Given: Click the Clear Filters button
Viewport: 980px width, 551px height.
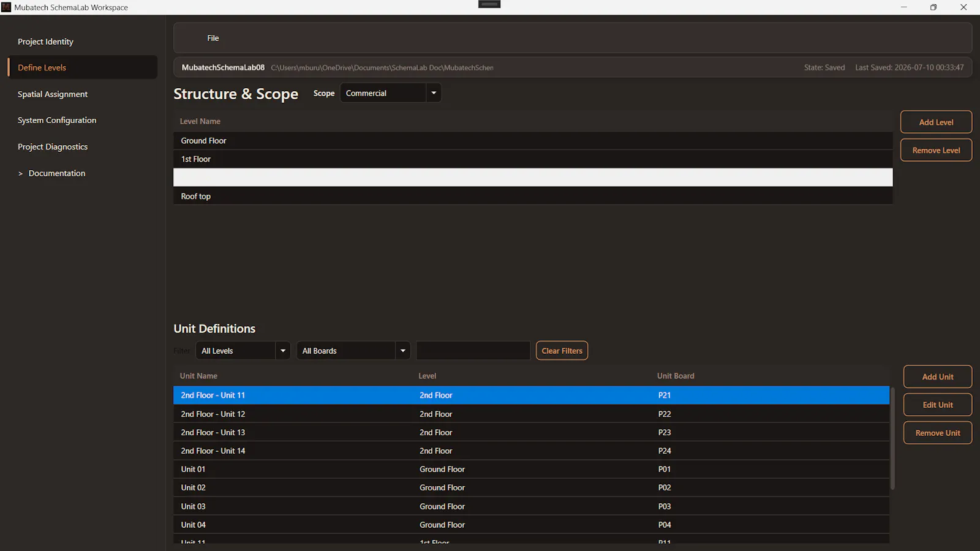Looking at the screenshot, I should (x=562, y=351).
